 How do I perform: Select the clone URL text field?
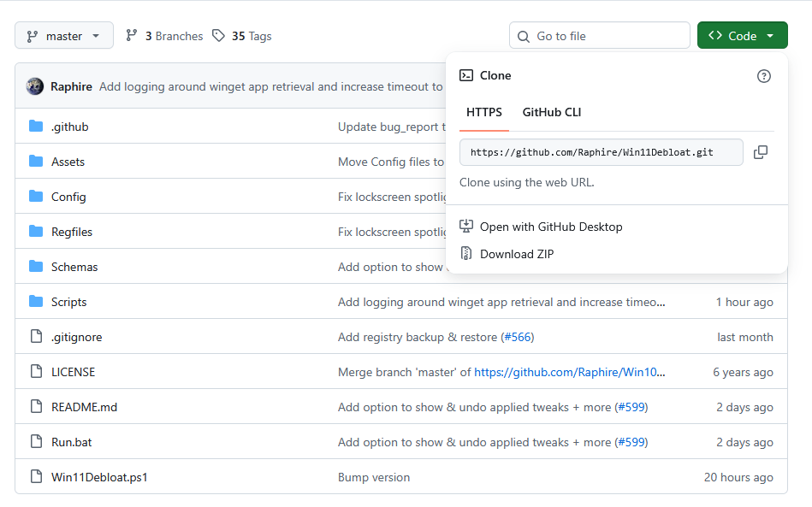[x=602, y=152]
